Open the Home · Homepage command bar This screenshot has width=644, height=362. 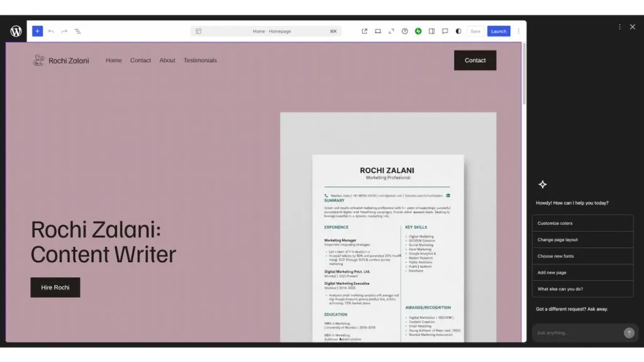click(266, 31)
